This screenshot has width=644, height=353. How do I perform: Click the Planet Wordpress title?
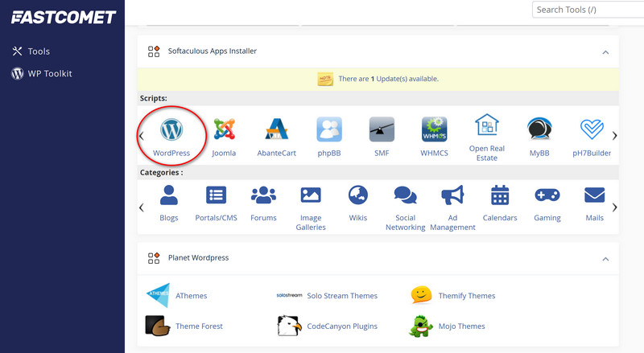[x=198, y=258]
